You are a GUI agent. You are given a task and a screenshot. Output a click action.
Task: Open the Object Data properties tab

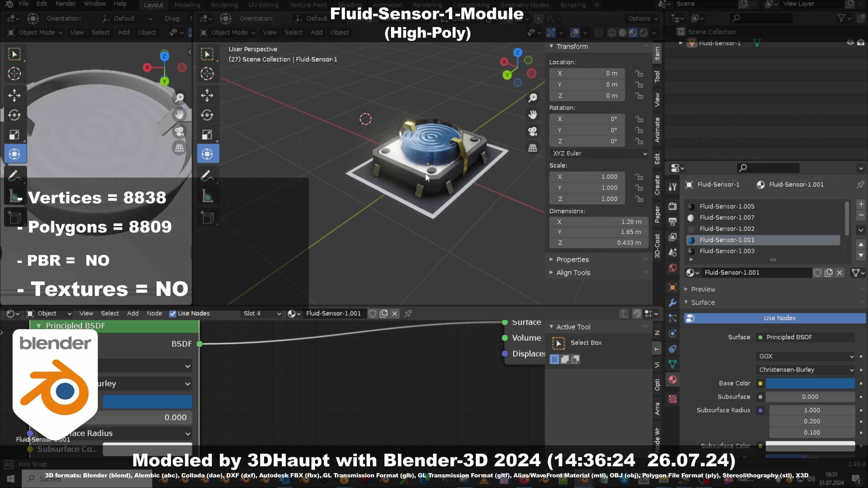[672, 364]
